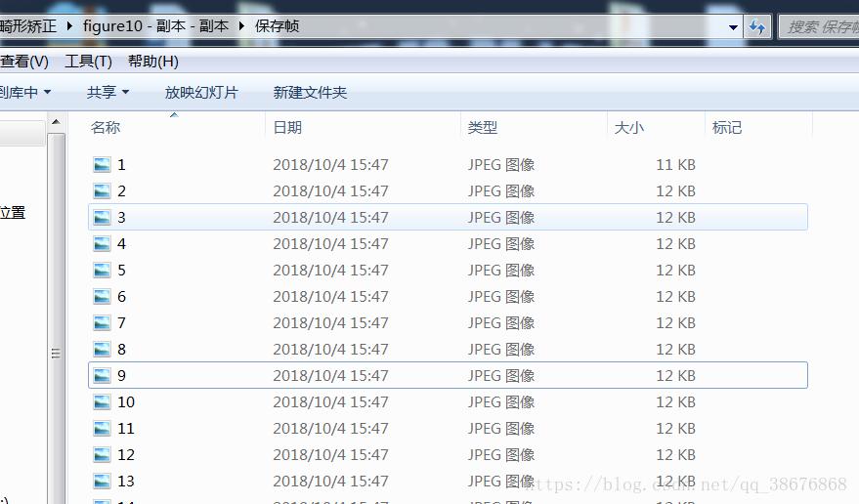Expand the arrow after figure10 - 副本 - 副本

pyautogui.click(x=241, y=25)
